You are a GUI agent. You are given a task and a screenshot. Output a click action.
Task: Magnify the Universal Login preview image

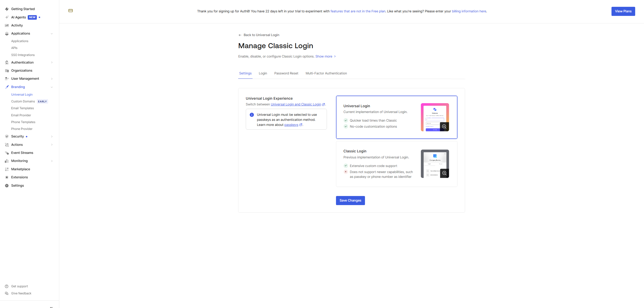pos(444,127)
